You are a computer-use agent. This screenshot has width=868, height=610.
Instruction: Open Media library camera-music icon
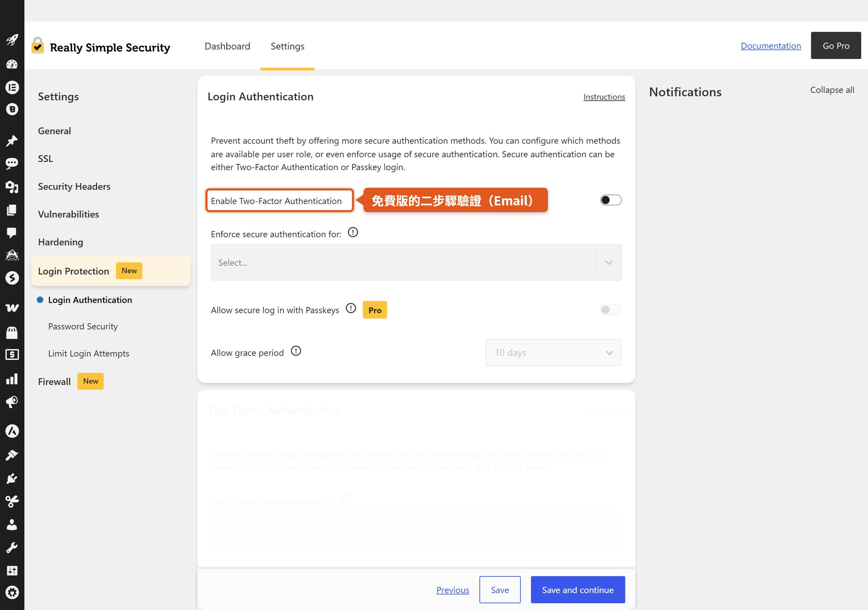12,187
